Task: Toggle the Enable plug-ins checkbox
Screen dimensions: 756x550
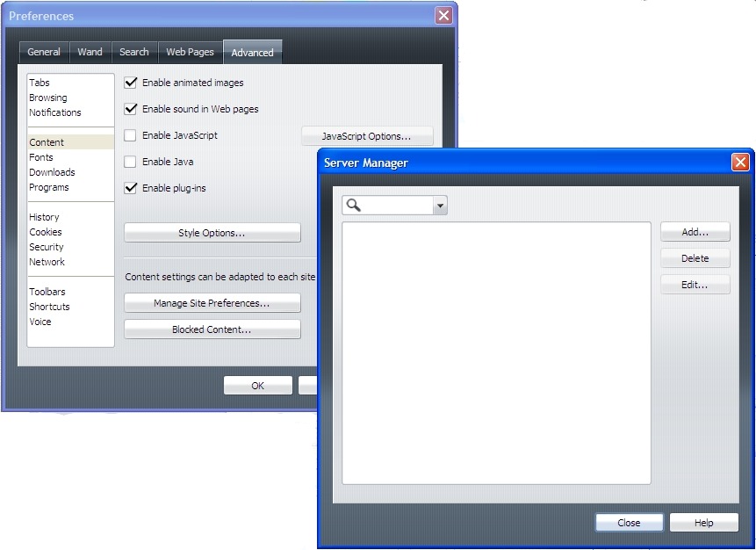Action: coord(131,188)
